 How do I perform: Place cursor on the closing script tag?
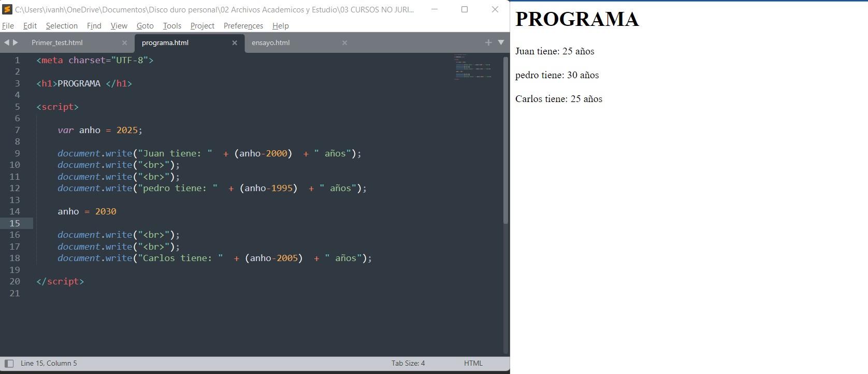60,281
